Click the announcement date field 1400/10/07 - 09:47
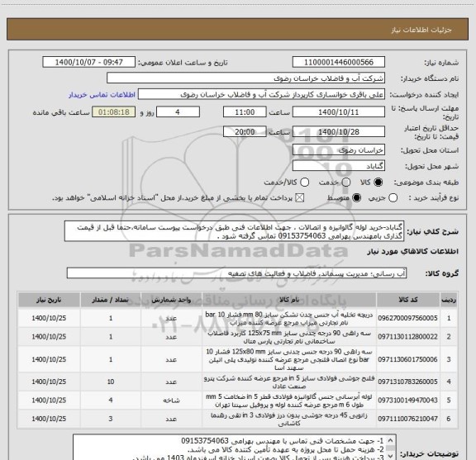The width and height of the screenshot is (476, 460). [x=89, y=62]
